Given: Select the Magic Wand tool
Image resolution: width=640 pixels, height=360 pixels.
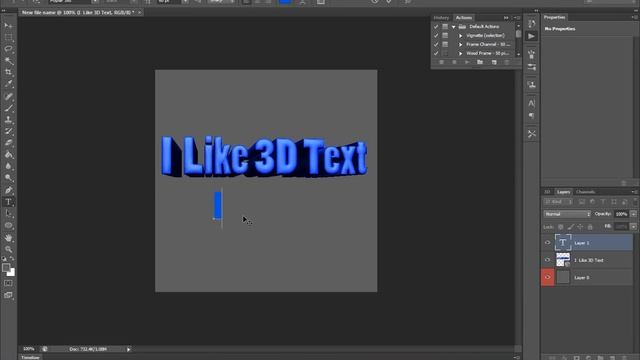Looking at the screenshot, I should coord(8,61).
